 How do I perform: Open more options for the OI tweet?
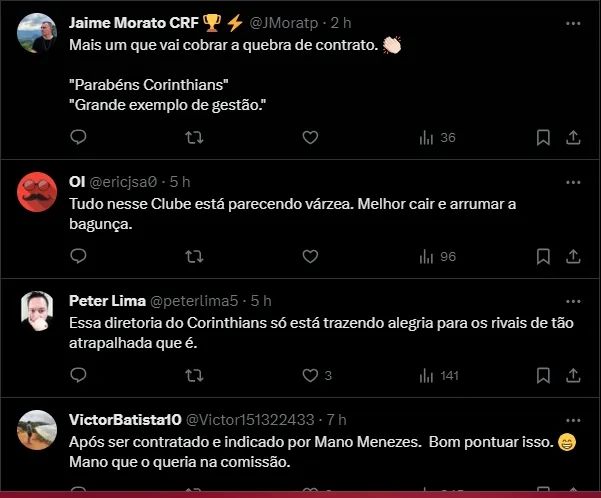click(x=573, y=183)
